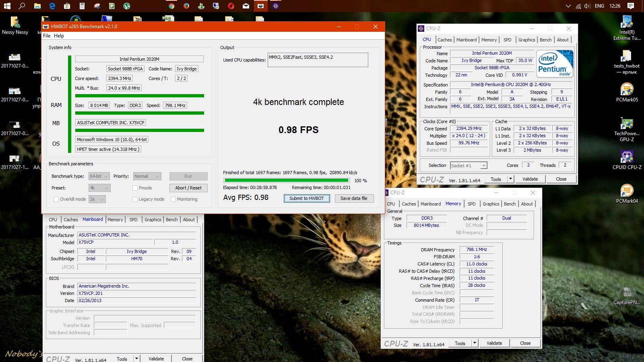Screen dimensions: 644x362
Task: Open the Preset 4k dropdown
Action: pyautogui.click(x=99, y=188)
